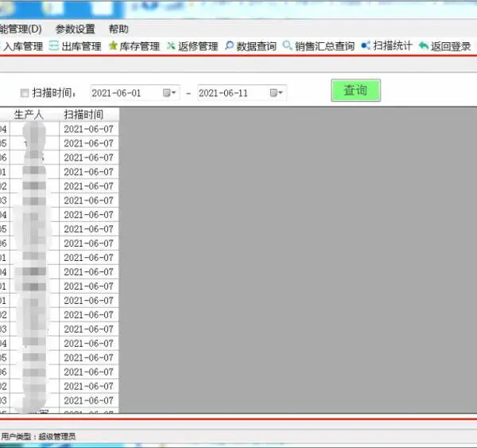The width and height of the screenshot is (477, 448).
Task: Open 出库管理 label in toolbar
Action: (81, 46)
